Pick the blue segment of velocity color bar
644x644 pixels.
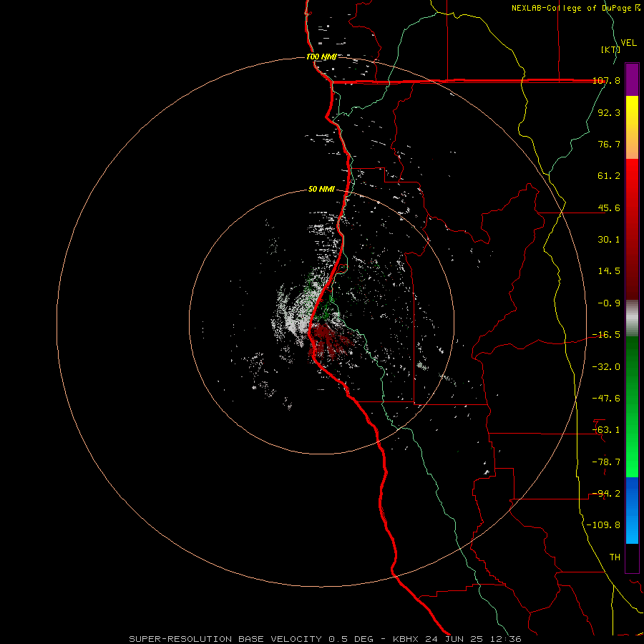click(632, 510)
